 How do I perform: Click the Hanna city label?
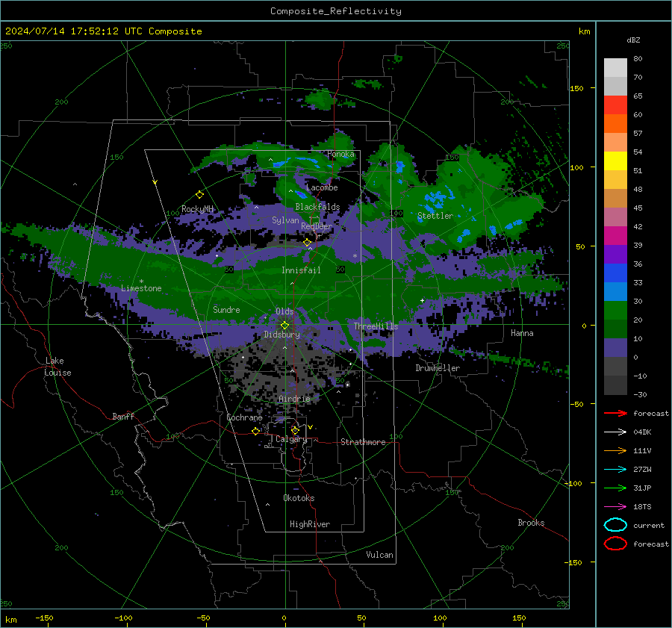(x=522, y=333)
